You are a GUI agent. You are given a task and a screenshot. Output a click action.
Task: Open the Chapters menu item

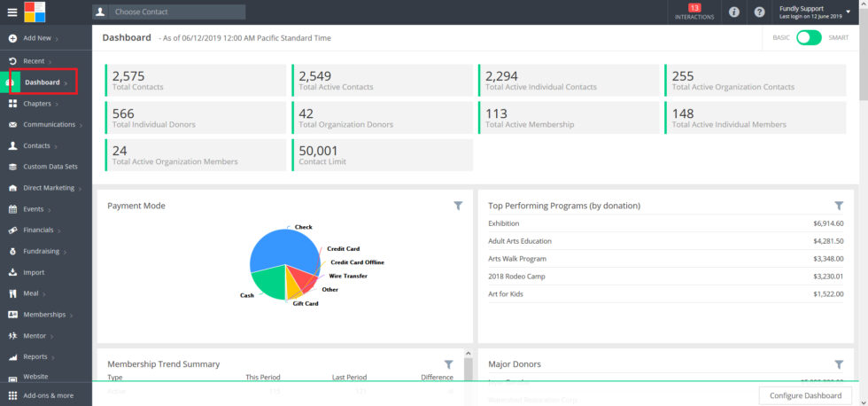[x=37, y=104]
